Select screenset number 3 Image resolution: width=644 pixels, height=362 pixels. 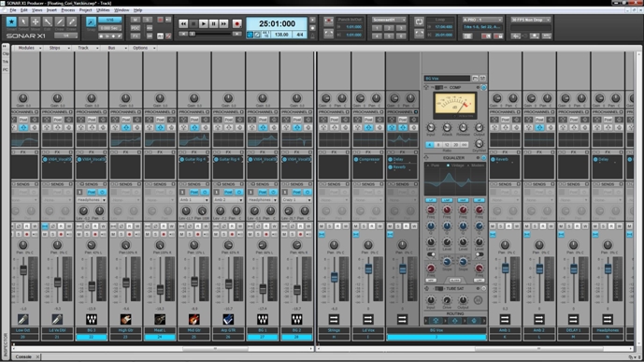point(401,28)
